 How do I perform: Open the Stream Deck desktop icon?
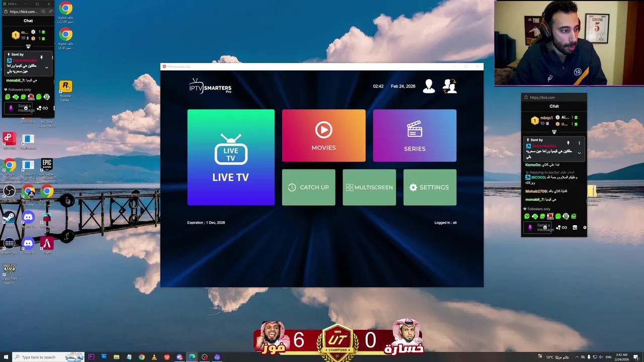pyautogui.click(x=9, y=246)
